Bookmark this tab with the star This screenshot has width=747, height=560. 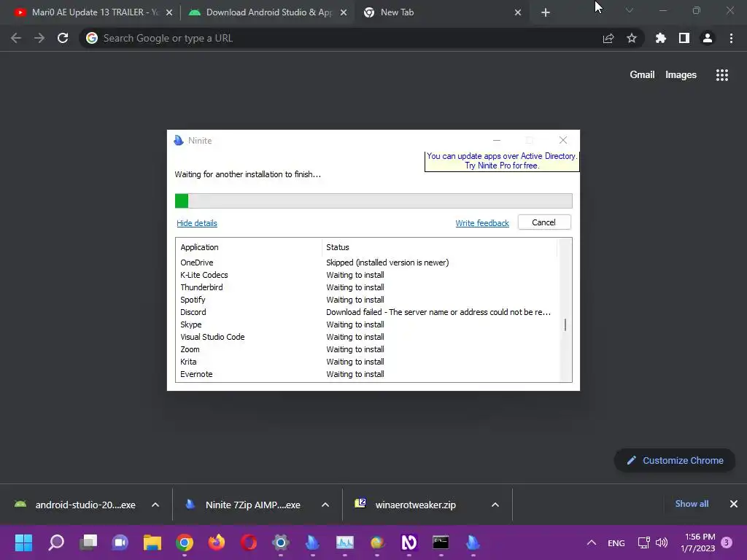point(632,38)
